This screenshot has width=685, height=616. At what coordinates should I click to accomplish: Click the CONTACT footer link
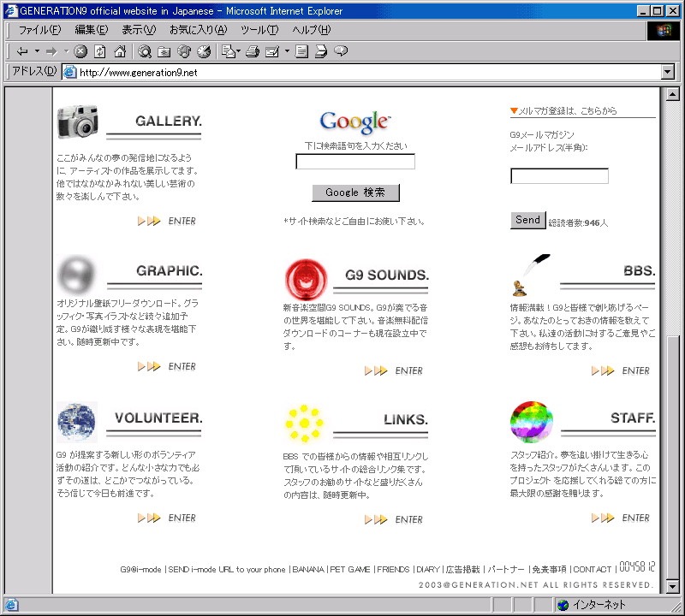pyautogui.click(x=593, y=569)
